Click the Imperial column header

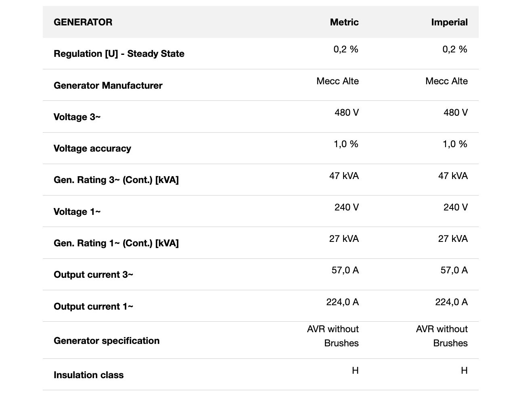point(449,22)
